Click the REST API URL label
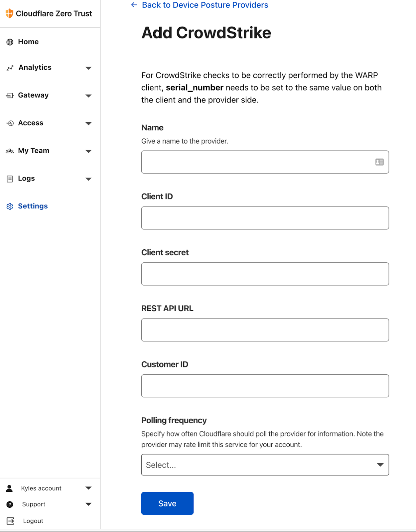Image resolution: width=416 pixels, height=532 pixels. [167, 309]
